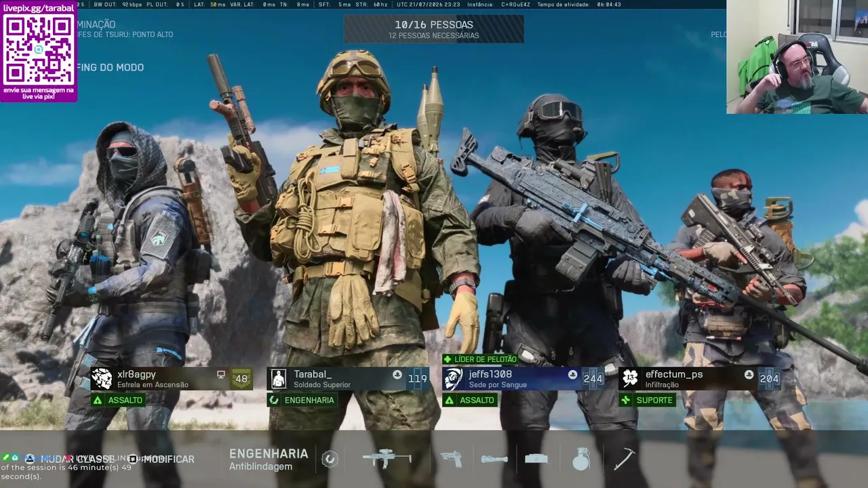The width and height of the screenshot is (868, 488).
Task: Click effectum_ps's clover avatar emblem
Action: coord(630,379)
